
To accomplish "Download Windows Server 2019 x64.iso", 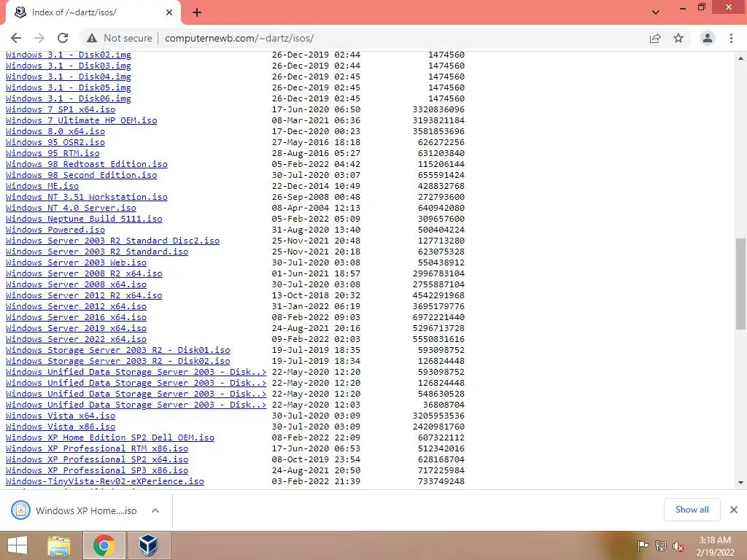I will click(x=76, y=329).
